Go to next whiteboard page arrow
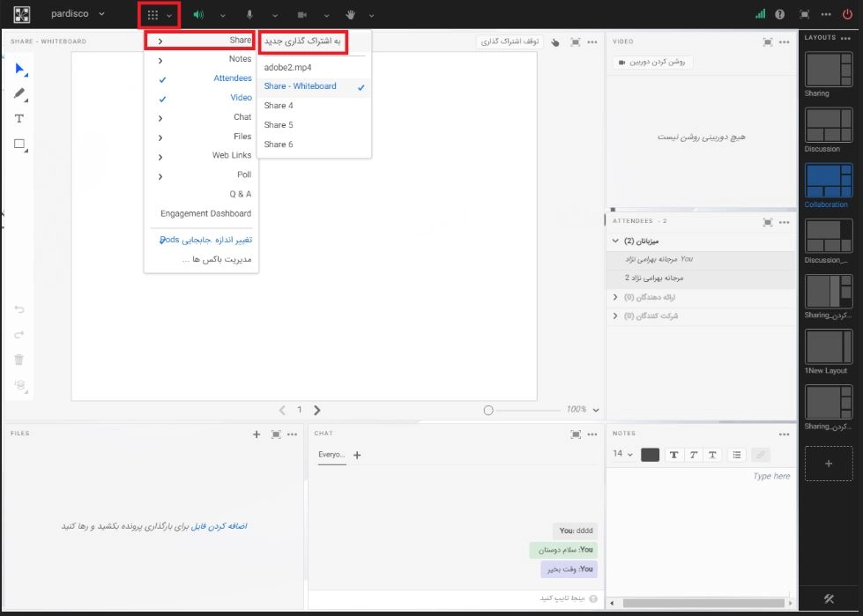Viewport: 863px width, 616px height. coord(317,410)
